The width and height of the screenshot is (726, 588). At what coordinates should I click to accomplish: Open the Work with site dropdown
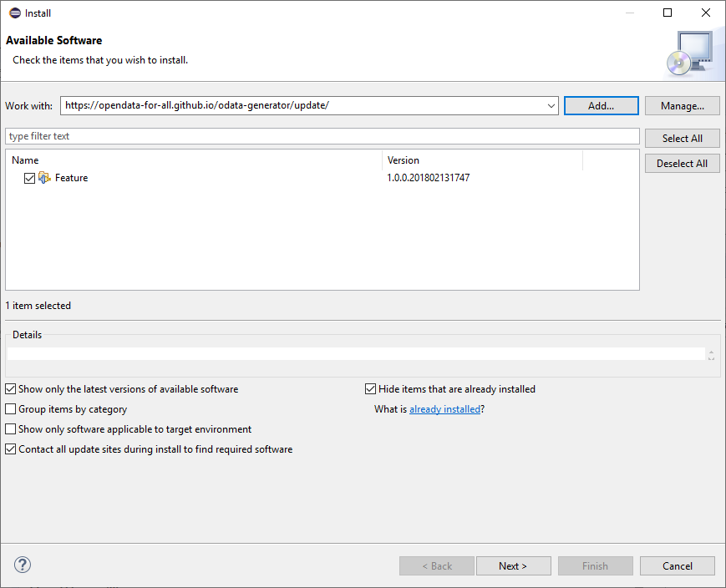click(x=551, y=106)
